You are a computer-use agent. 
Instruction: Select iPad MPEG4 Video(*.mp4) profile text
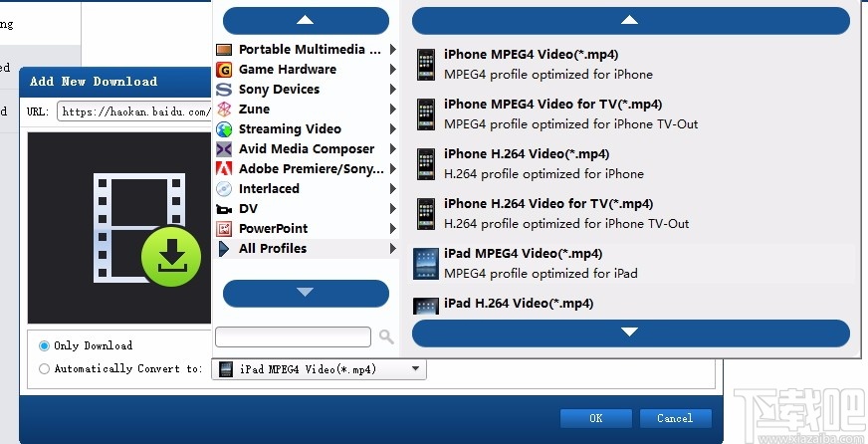point(524,254)
